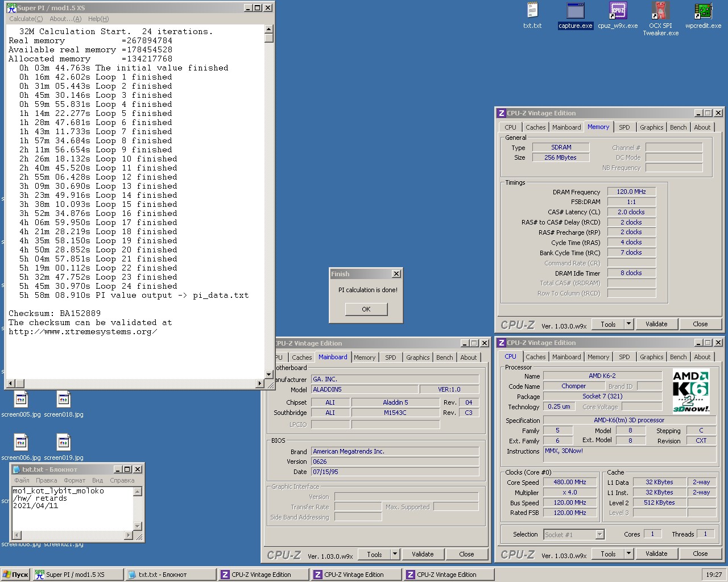Click the Core Speed 480.00 MHz field

(570, 482)
